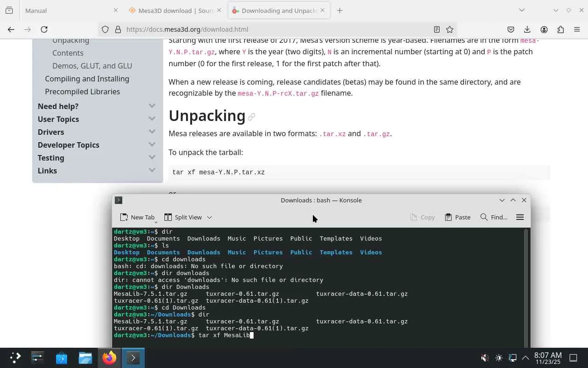Viewport: 588px width, 368px height.
Task: Switch to the Manual tab
Action: 70,10
